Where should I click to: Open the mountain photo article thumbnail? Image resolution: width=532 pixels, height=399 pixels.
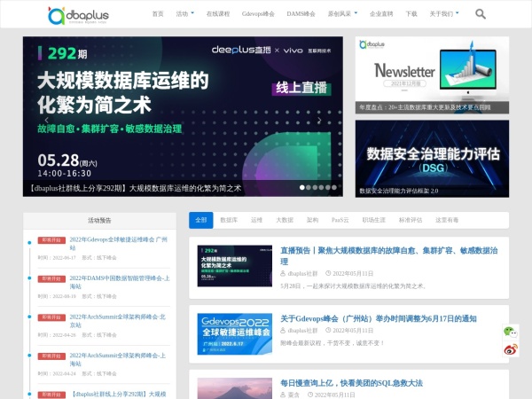tap(235, 388)
